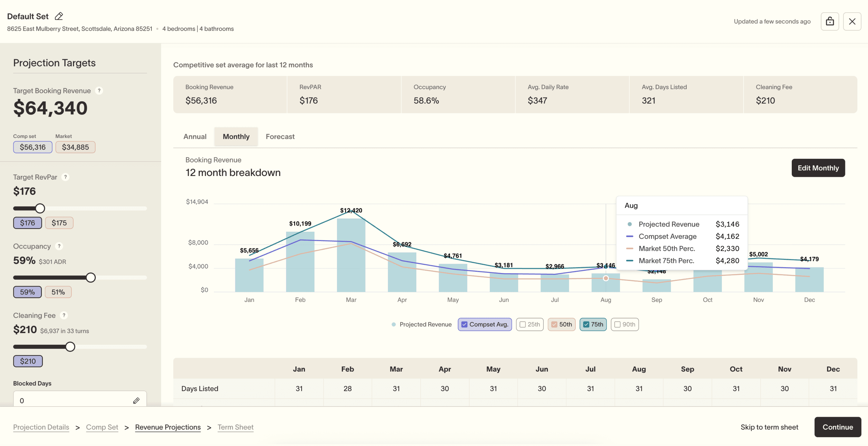Screen dimensions: 868x446
Task: Click the Edit Monthly button
Action: pos(818,168)
